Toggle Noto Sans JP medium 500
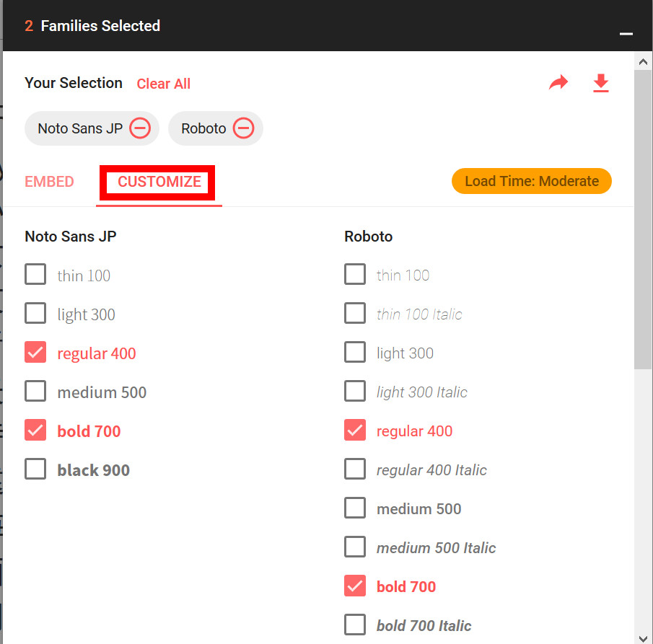This screenshot has height=644, width=653. (35, 391)
